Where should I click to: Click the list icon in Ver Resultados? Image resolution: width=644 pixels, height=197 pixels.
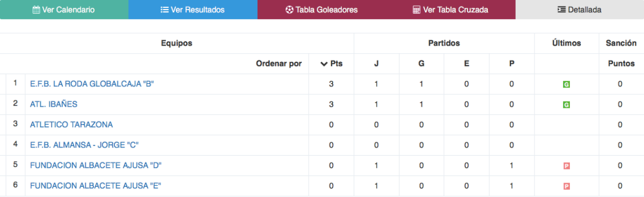pyautogui.click(x=165, y=10)
